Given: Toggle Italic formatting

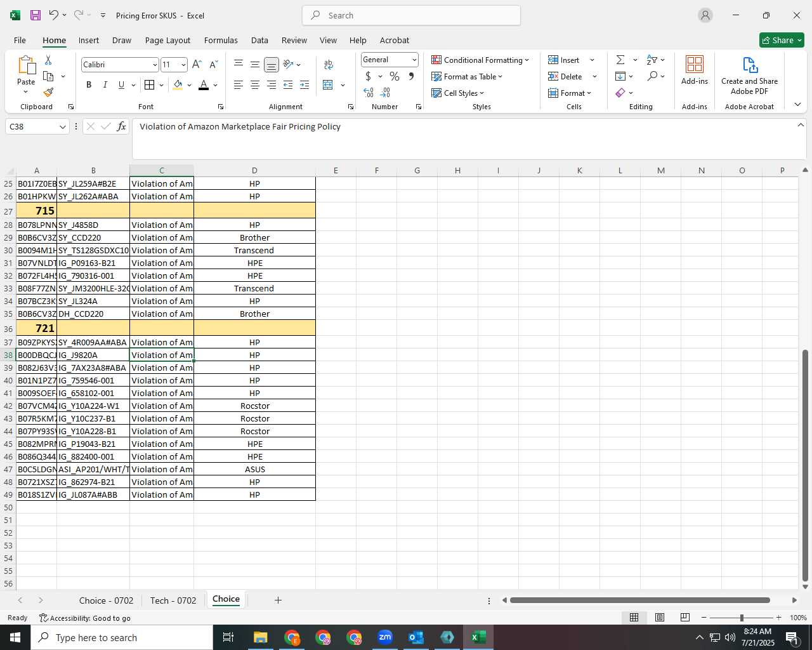Looking at the screenshot, I should (105, 84).
